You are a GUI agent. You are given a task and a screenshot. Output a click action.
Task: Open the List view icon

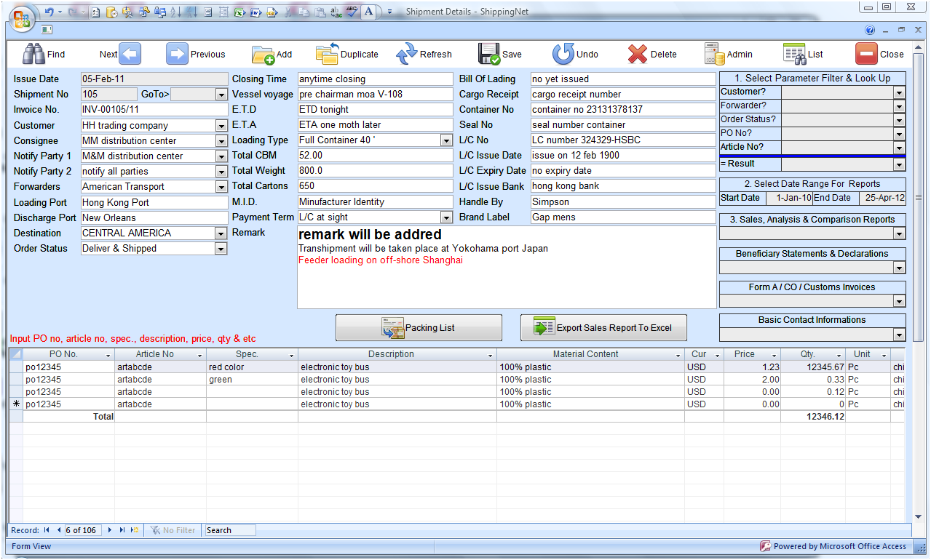click(x=793, y=55)
